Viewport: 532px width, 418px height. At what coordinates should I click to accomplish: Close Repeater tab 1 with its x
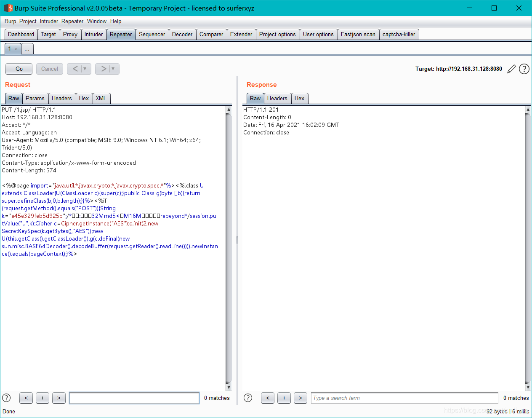point(16,49)
